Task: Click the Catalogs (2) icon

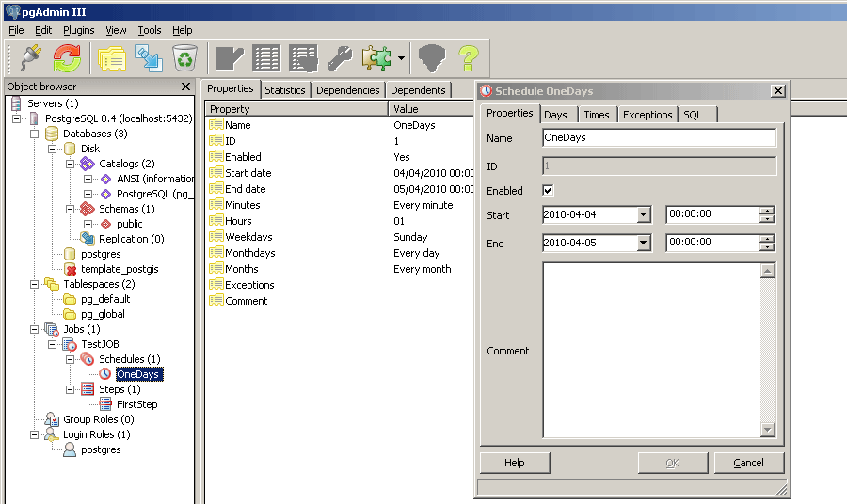Action: point(87,164)
